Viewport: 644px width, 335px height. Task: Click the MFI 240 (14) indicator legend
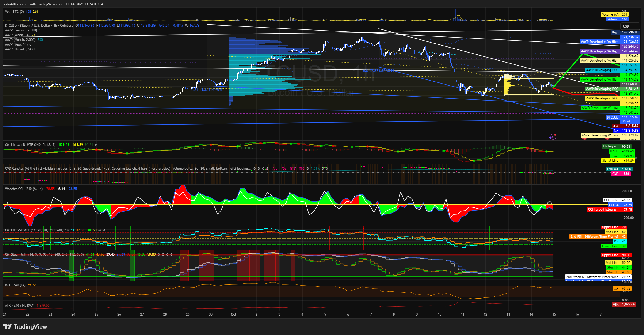[16, 285]
